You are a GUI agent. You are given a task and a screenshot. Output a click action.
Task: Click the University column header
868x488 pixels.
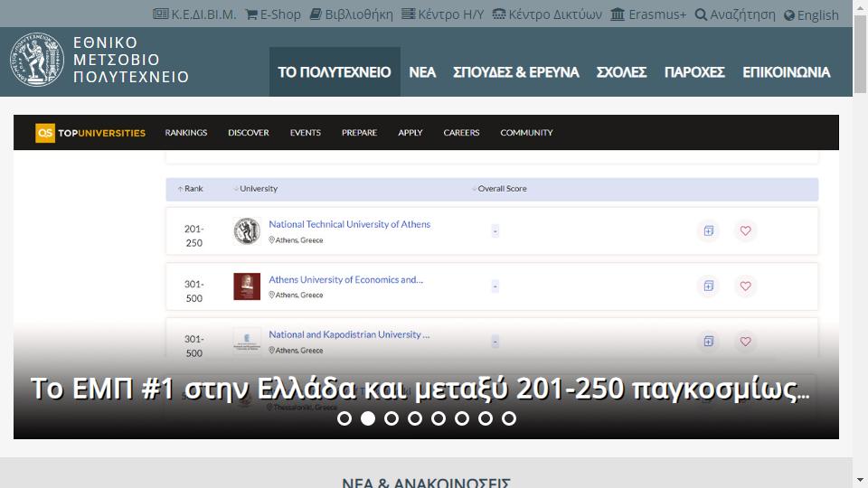click(x=256, y=189)
